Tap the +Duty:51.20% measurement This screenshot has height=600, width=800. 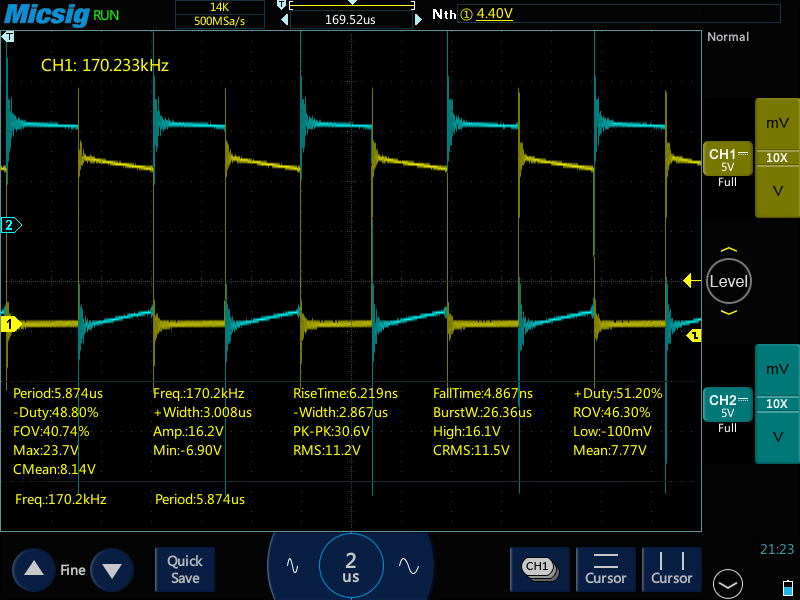617,393
